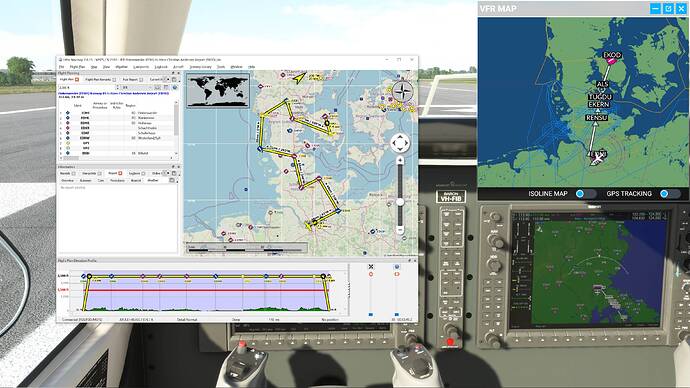
Task: Open the Flight Plan menu
Action: (x=77, y=67)
